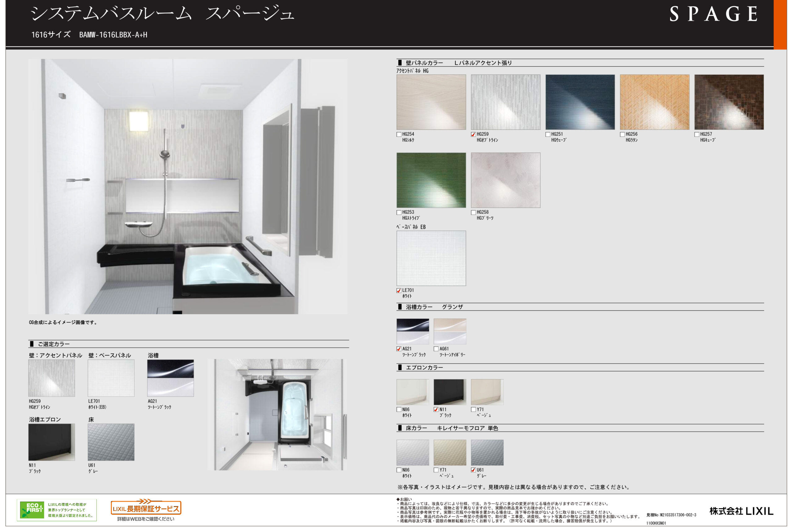This screenshot has width=793, height=532.
Task: Click the システムバスルーム スパージュ title
Action: pyautogui.click(x=162, y=14)
